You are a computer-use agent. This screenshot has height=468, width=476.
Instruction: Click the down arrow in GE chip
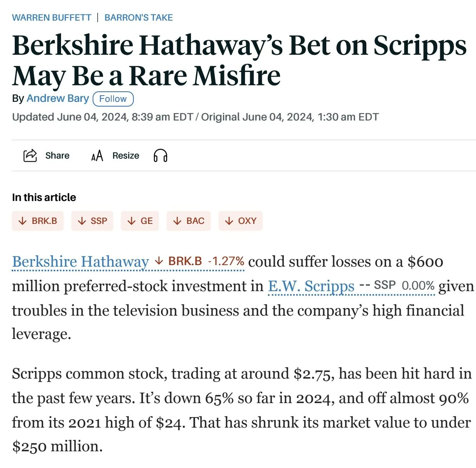(x=131, y=221)
